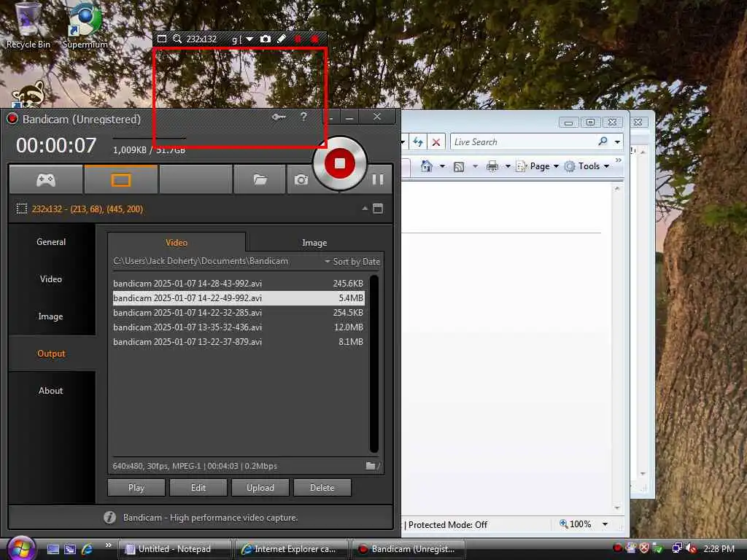Viewport: 747px width, 560px height.
Task: Open the General settings section
Action: point(51,242)
